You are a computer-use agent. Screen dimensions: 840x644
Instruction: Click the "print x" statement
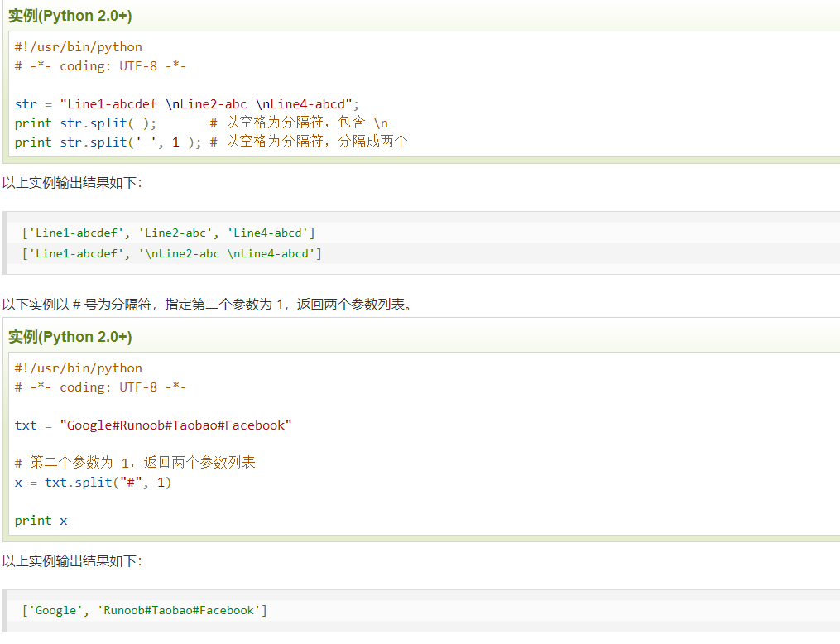coord(41,520)
